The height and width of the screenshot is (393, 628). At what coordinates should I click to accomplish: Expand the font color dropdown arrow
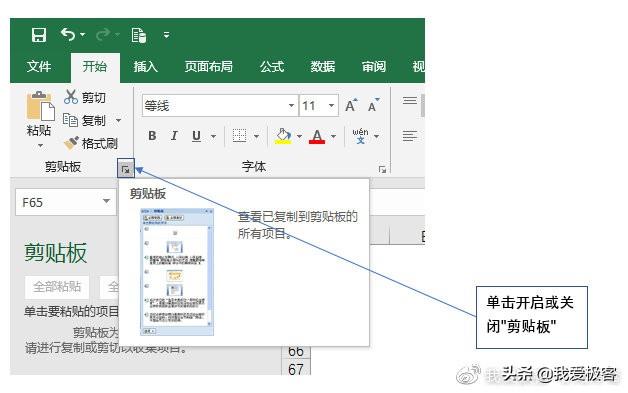coord(334,137)
